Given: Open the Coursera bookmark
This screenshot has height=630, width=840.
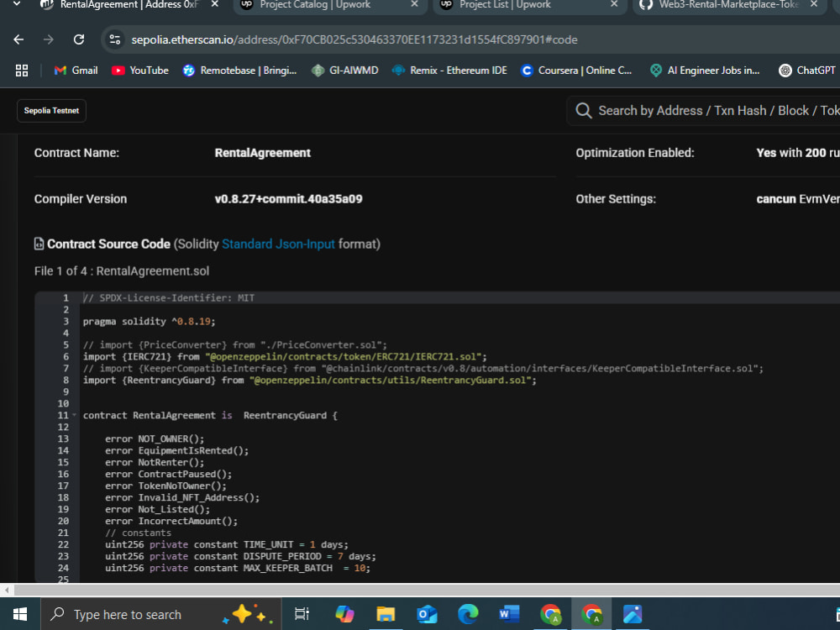Looking at the screenshot, I should 576,71.
